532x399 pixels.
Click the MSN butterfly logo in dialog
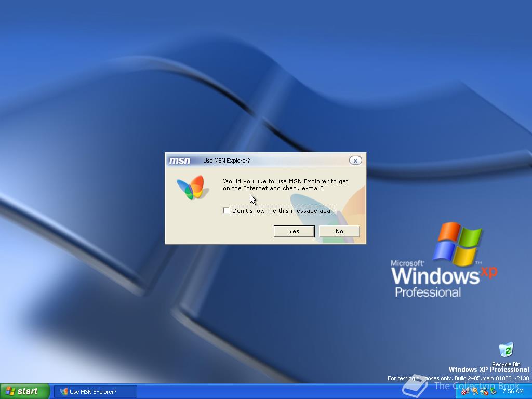(x=193, y=187)
